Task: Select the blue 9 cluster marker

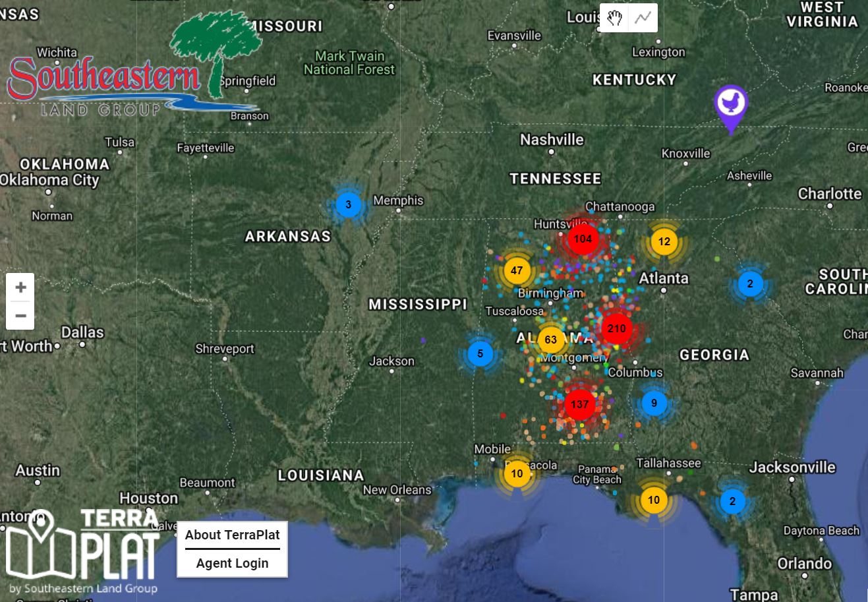Action: click(x=654, y=403)
